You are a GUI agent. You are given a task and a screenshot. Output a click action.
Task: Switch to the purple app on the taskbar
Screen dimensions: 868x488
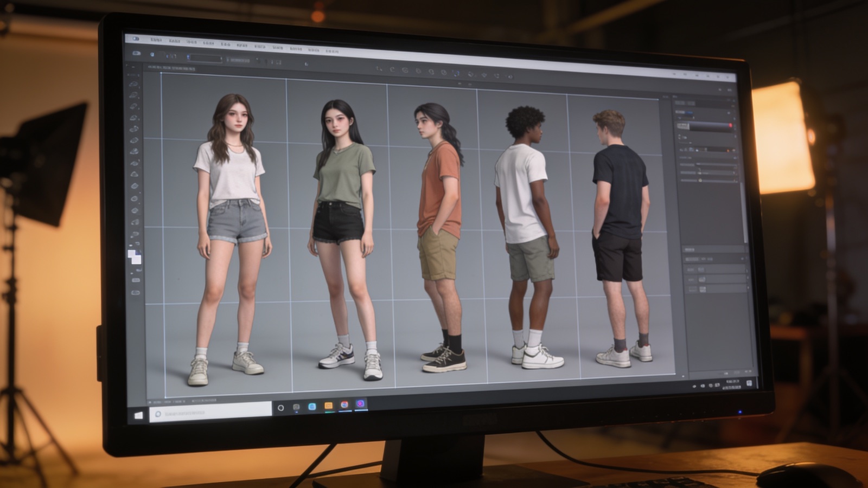[x=360, y=404]
